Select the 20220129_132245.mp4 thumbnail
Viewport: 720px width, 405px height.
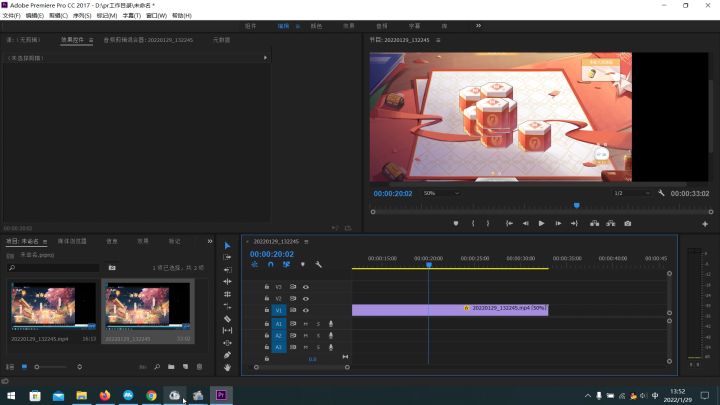tap(53, 306)
